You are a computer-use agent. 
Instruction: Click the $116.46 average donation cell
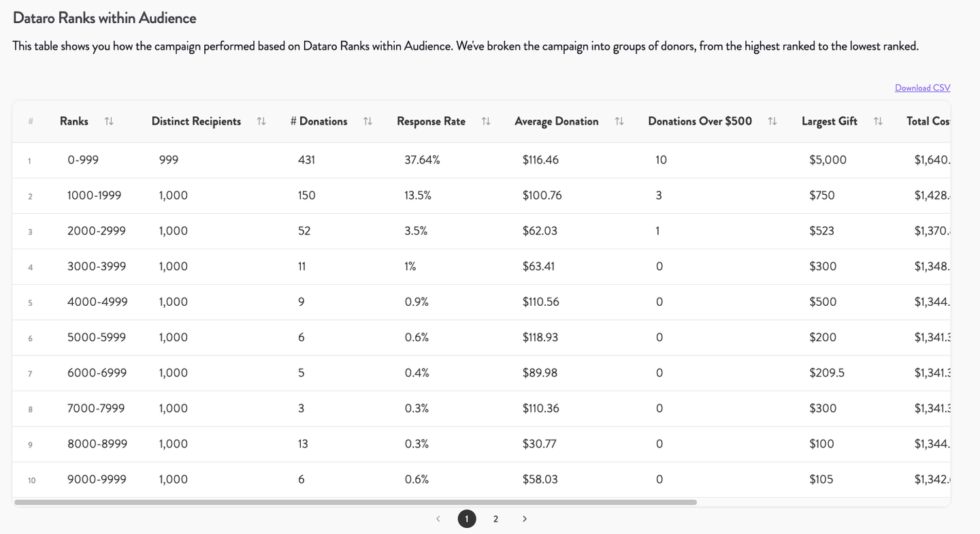click(540, 160)
